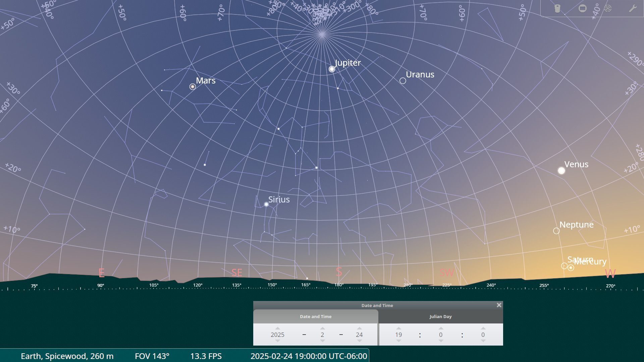644x362 pixels.
Task: Toggle the sensor frame view icon
Action: [x=583, y=8]
